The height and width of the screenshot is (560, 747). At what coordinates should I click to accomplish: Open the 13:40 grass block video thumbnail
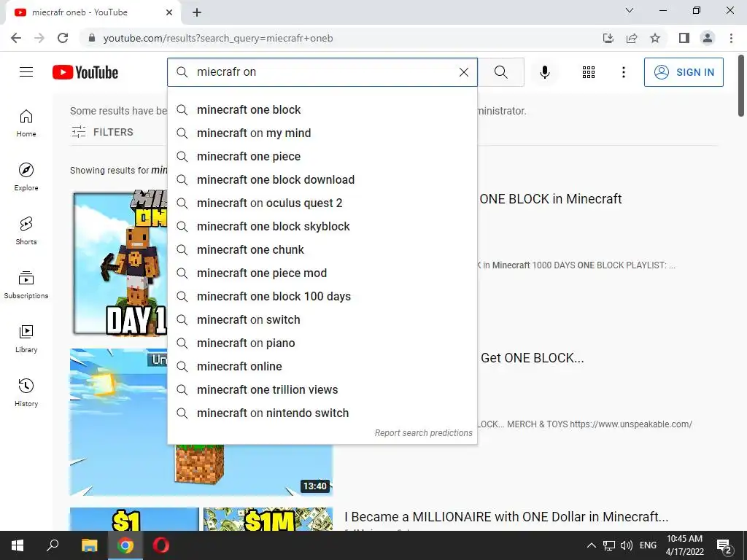tap(201, 469)
